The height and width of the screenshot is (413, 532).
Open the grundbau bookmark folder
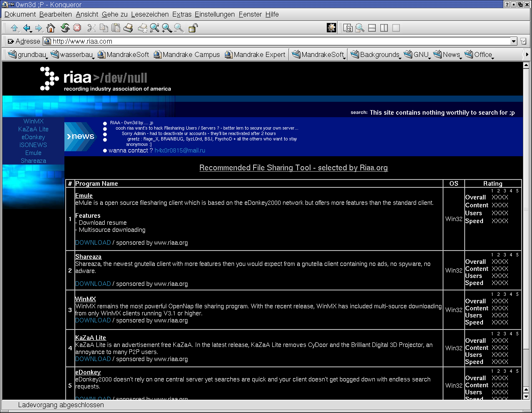(27, 54)
